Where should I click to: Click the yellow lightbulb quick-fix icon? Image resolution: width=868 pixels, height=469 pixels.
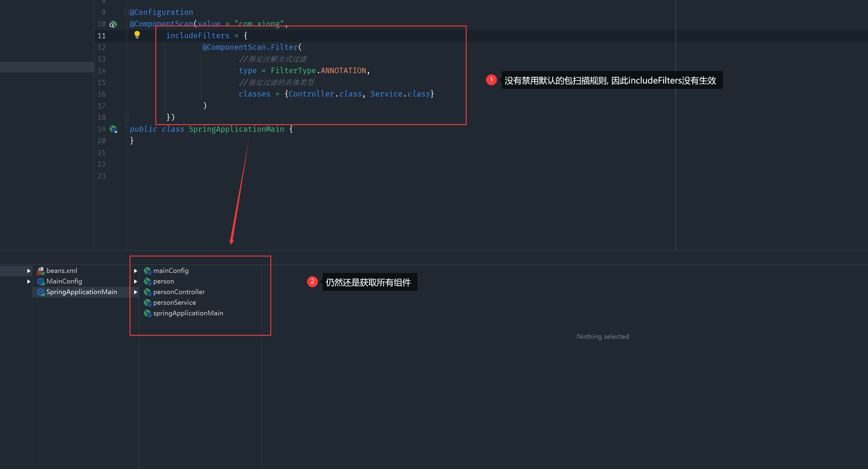click(137, 34)
